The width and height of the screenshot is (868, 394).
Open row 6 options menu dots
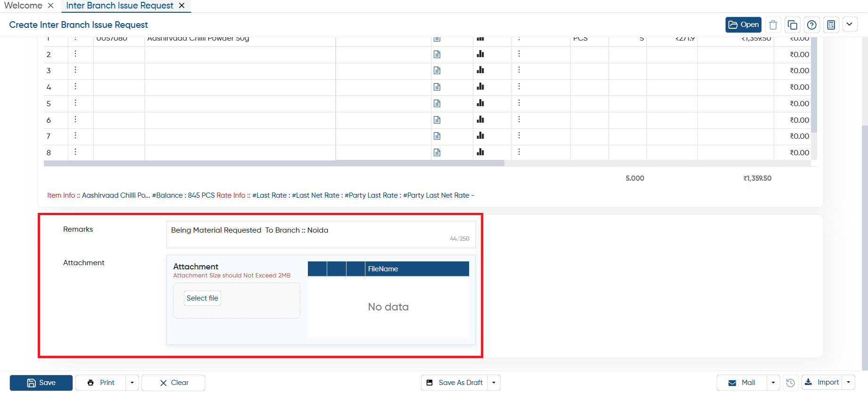click(75, 119)
